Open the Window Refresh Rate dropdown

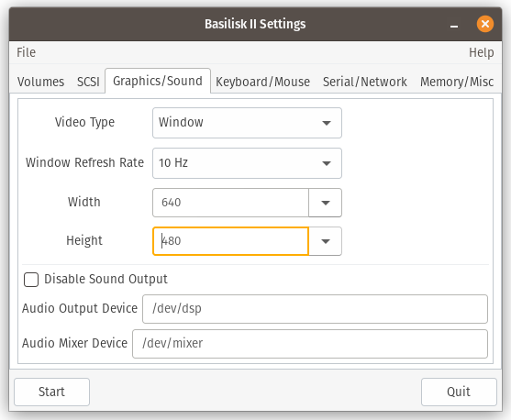(247, 163)
